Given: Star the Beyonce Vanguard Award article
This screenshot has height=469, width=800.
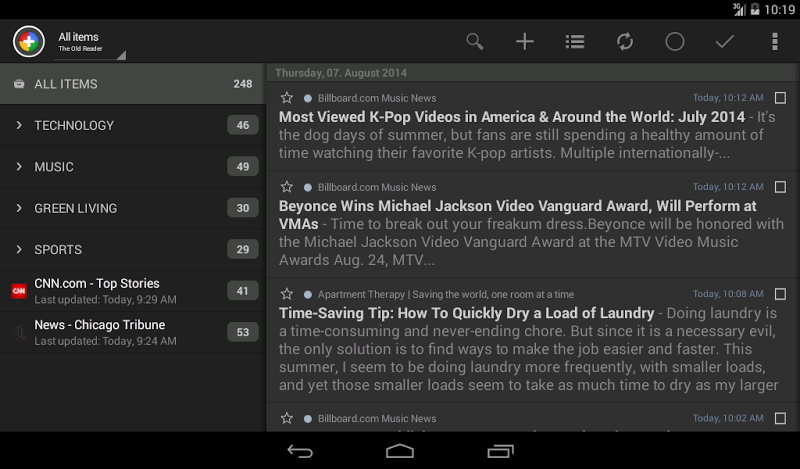Looking at the screenshot, I should pos(287,187).
